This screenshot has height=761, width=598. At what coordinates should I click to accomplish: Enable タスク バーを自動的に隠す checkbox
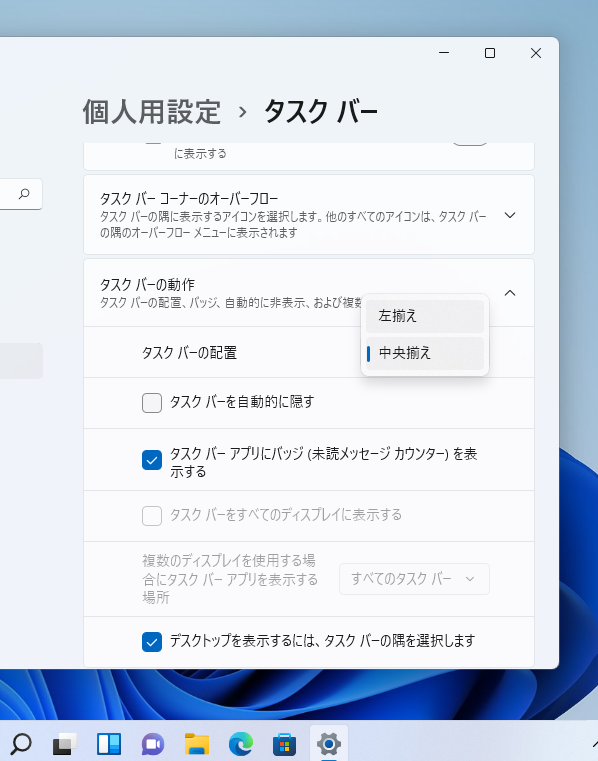pyautogui.click(x=152, y=403)
